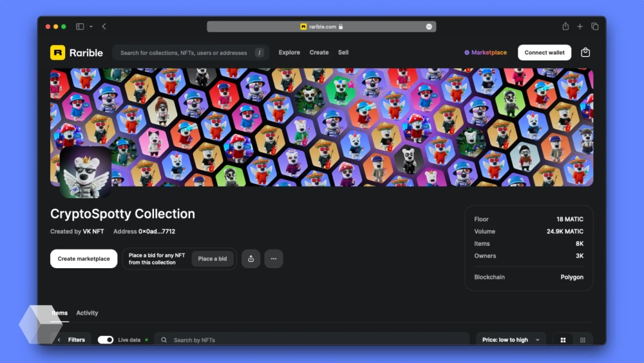The width and height of the screenshot is (644, 363).
Task: Click the share collection icon button
Action: pos(251,259)
